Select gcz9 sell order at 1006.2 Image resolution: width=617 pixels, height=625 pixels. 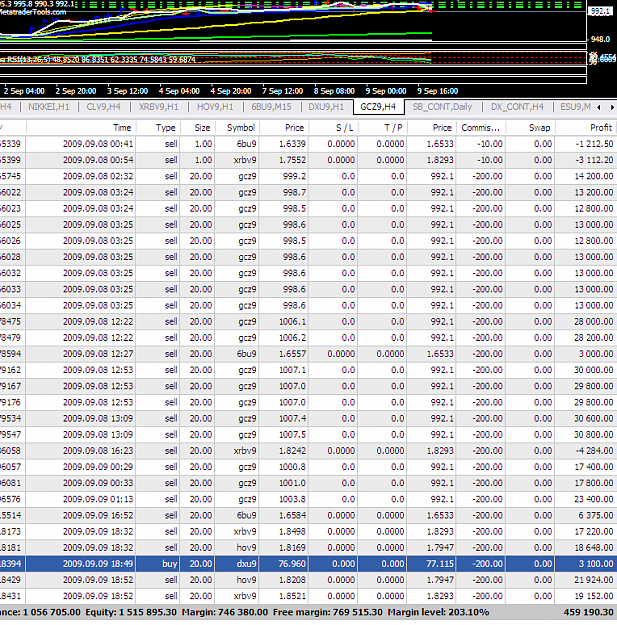coord(308,338)
